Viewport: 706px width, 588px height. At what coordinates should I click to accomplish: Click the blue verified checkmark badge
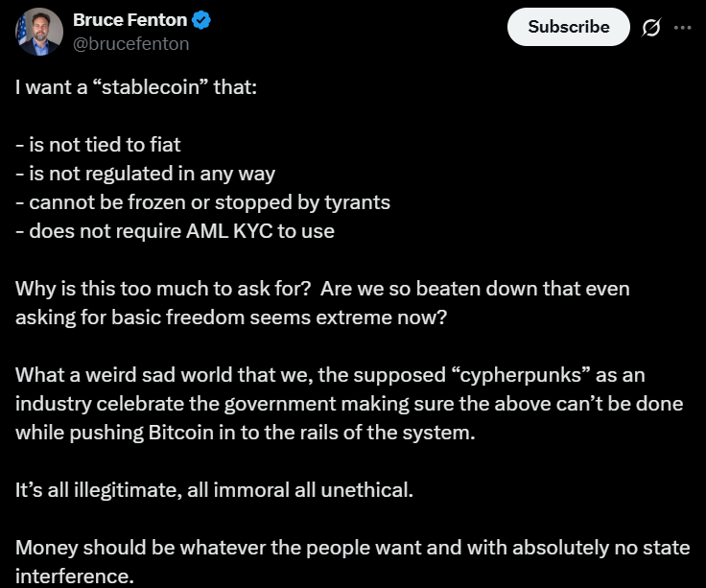point(201,20)
